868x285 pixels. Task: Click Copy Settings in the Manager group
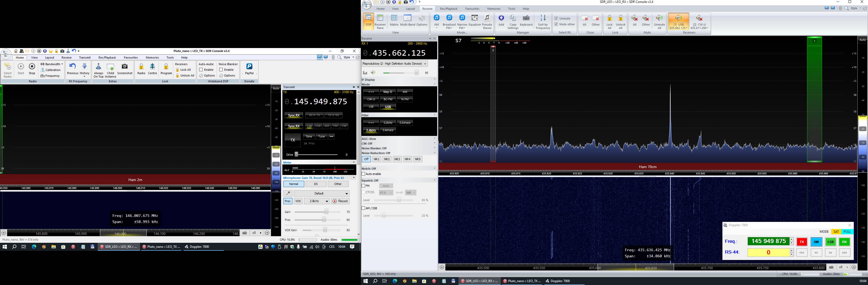point(513,22)
